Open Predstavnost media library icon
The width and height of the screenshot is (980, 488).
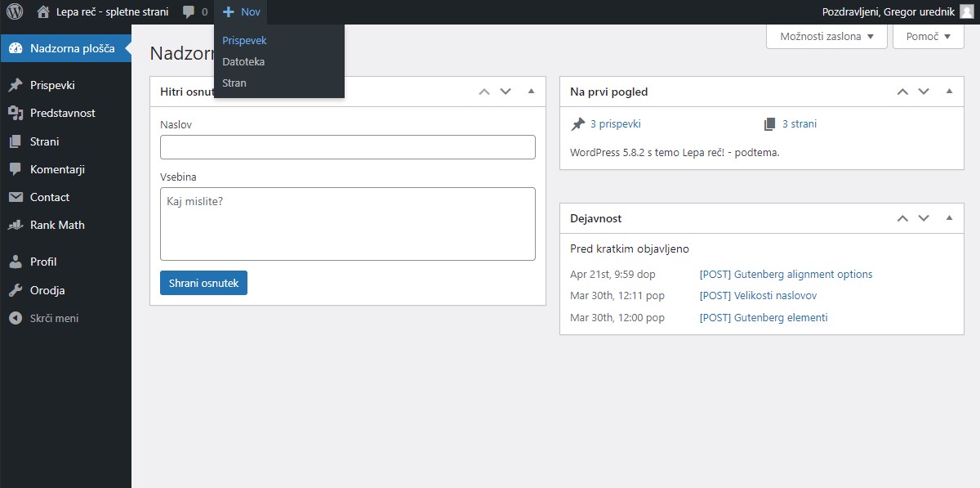click(15, 114)
